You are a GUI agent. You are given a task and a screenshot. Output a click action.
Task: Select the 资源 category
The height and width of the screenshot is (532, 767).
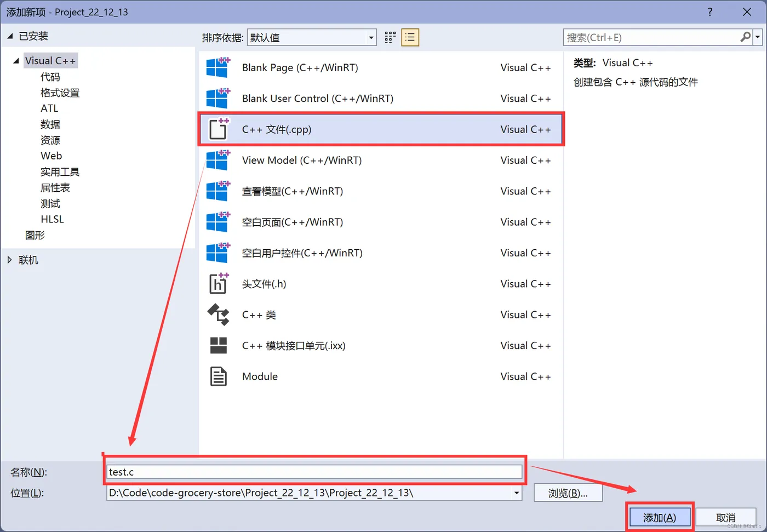click(x=50, y=140)
